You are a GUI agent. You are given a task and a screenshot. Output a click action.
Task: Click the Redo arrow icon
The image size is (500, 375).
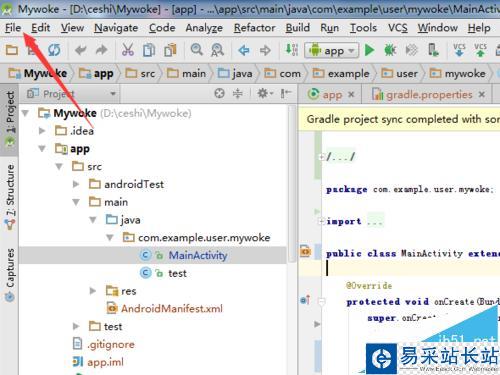(101, 50)
